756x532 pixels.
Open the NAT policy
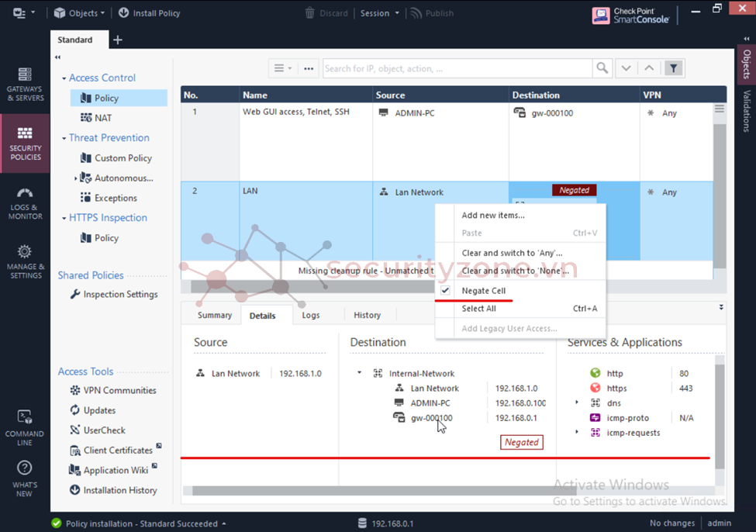[96, 118]
